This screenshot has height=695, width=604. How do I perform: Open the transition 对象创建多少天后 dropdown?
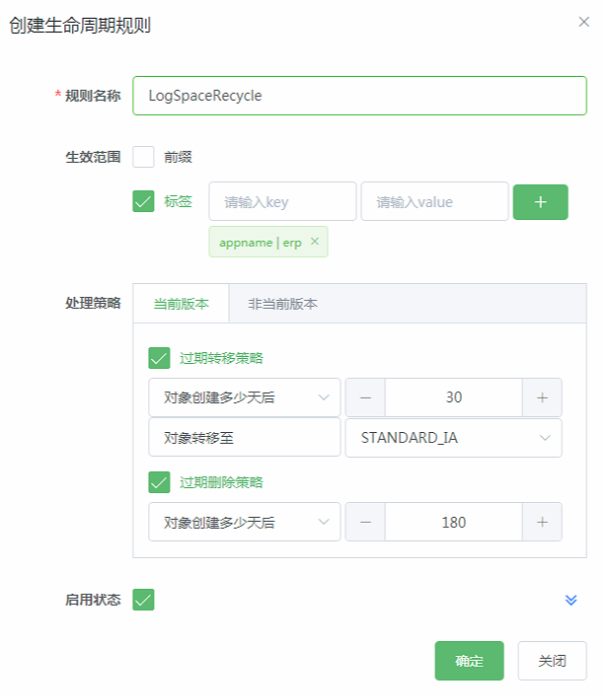[244, 397]
